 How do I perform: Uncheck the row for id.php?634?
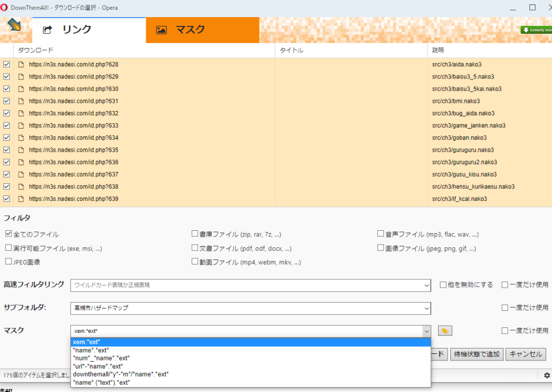pos(7,137)
